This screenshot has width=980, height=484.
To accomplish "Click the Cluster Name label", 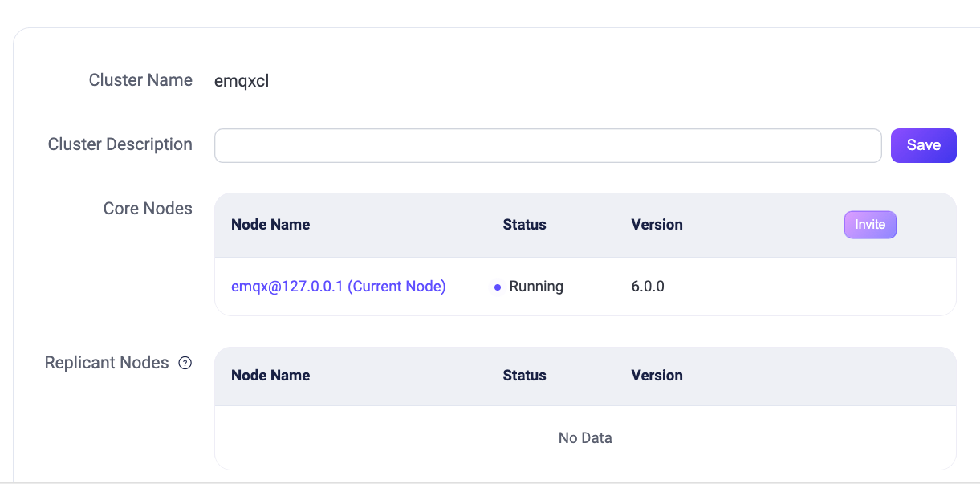I will pyautogui.click(x=140, y=80).
